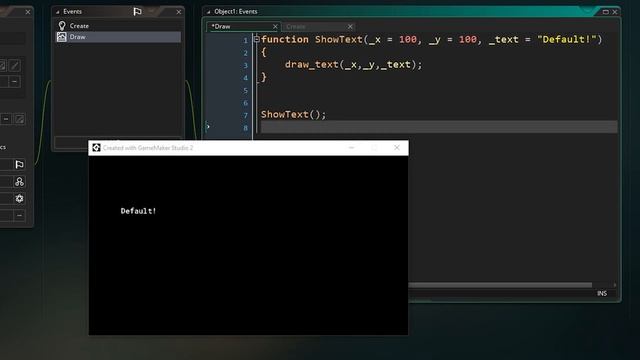This screenshot has height=360, width=640.
Task: Click the bookmark marker beside line 8
Action: pos(208,127)
